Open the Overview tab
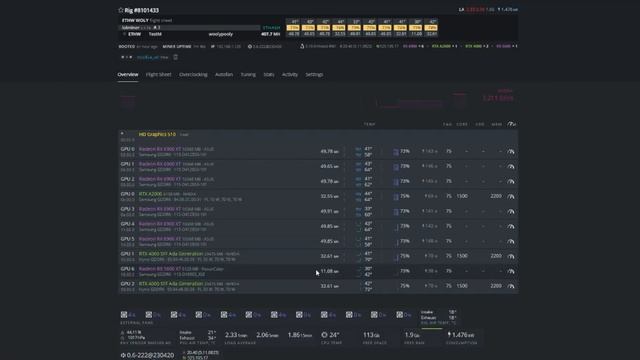640x360 pixels. (x=128, y=74)
